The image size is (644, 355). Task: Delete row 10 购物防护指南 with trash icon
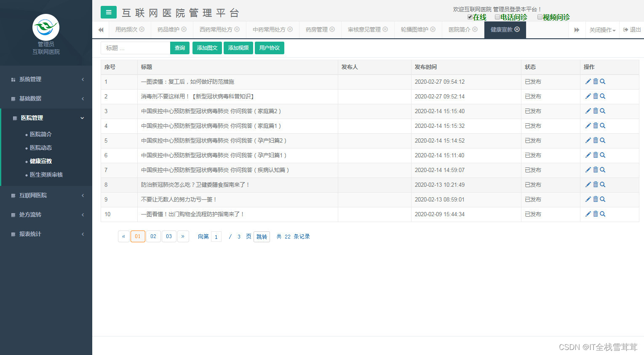pyautogui.click(x=596, y=214)
